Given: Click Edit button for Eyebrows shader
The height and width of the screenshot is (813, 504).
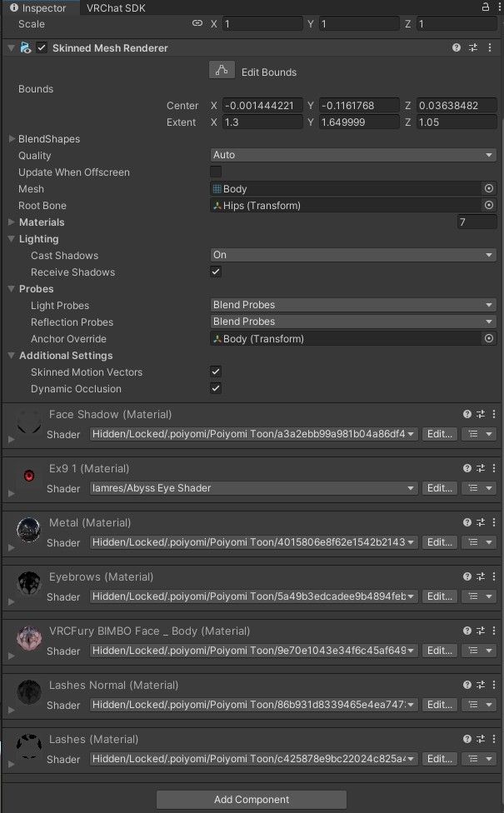Looking at the screenshot, I should [x=439, y=596].
